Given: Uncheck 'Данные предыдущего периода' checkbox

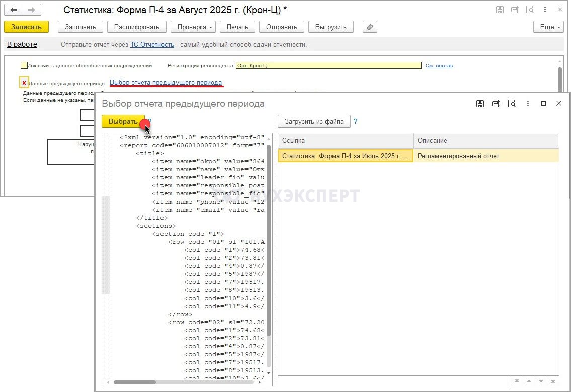Looking at the screenshot, I should [x=24, y=83].
